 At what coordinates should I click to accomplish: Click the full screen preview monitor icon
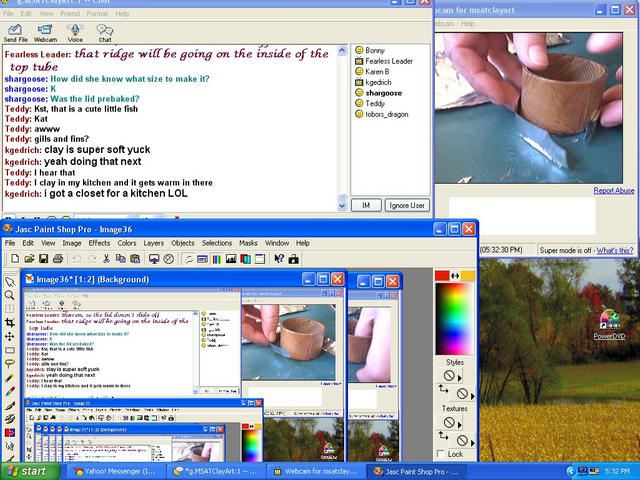154,259
